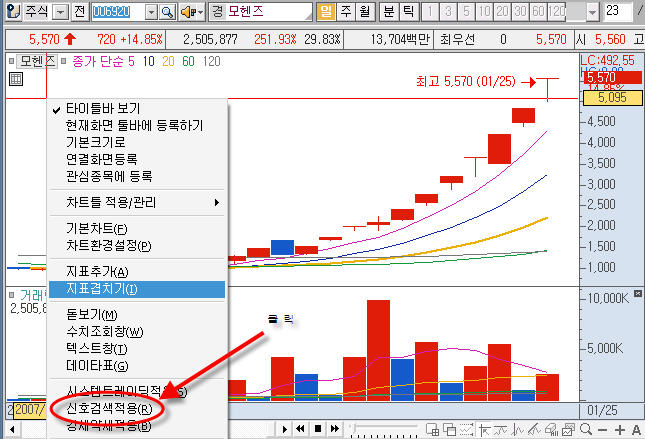Viewport: 645px width, 439px height.
Task: Expand the 차트틀 적용/관리 submenu
Action: (137, 202)
